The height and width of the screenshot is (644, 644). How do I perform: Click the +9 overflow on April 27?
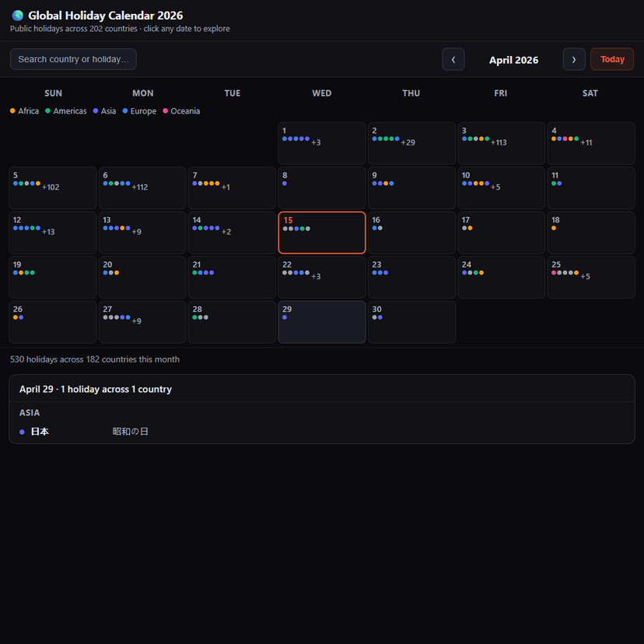pyautogui.click(x=136, y=321)
